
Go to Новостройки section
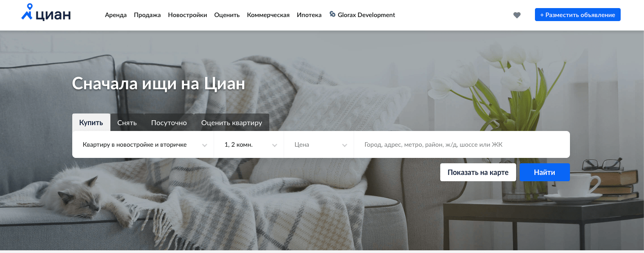pyautogui.click(x=188, y=15)
